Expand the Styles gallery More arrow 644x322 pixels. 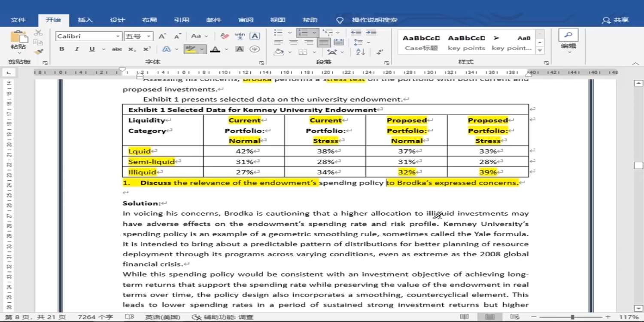tap(540, 51)
